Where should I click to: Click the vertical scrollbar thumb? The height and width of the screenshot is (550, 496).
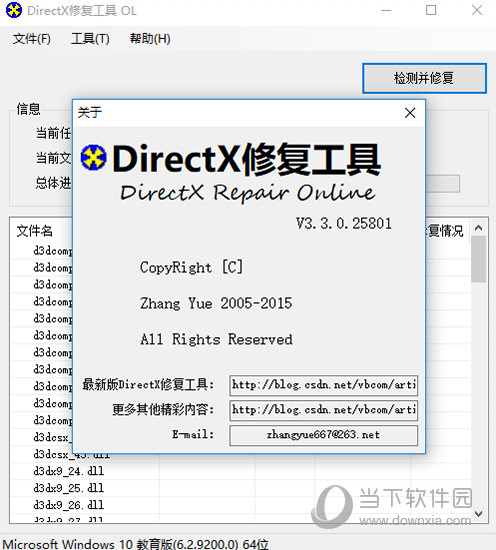(478, 259)
